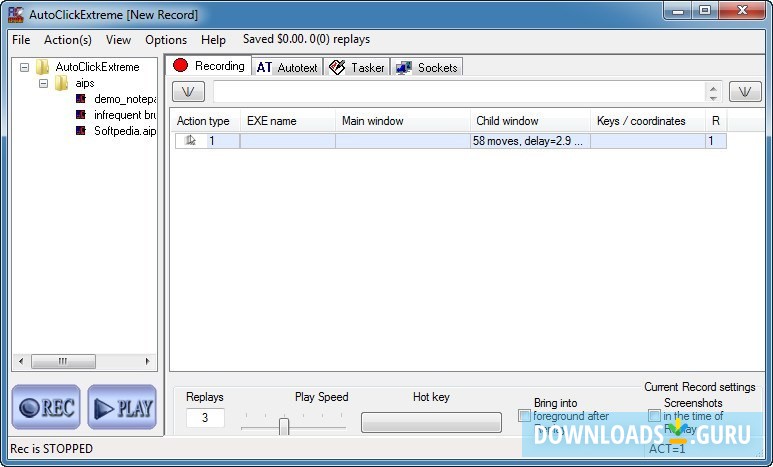Switch to the Sockets tab
The width and height of the screenshot is (773, 467).
tap(427, 67)
